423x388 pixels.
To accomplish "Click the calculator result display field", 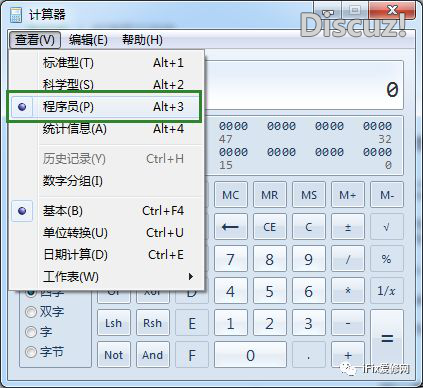I will click(x=304, y=85).
